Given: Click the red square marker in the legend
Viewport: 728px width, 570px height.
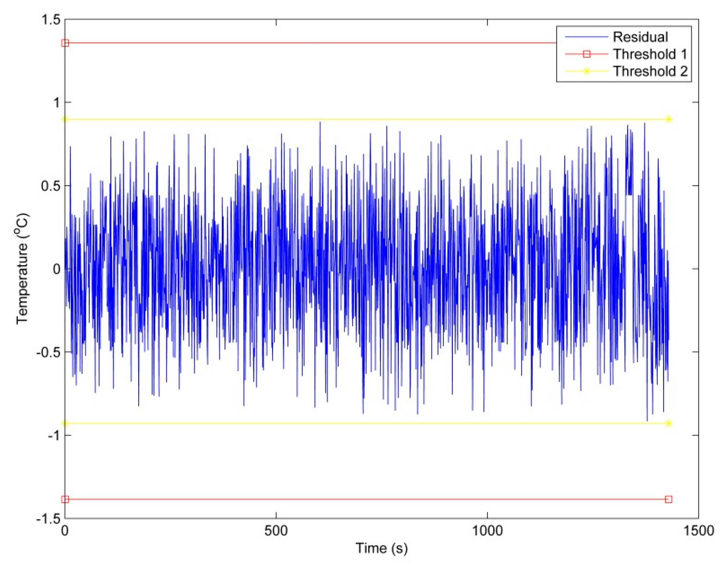Looking at the screenshot, I should point(587,54).
